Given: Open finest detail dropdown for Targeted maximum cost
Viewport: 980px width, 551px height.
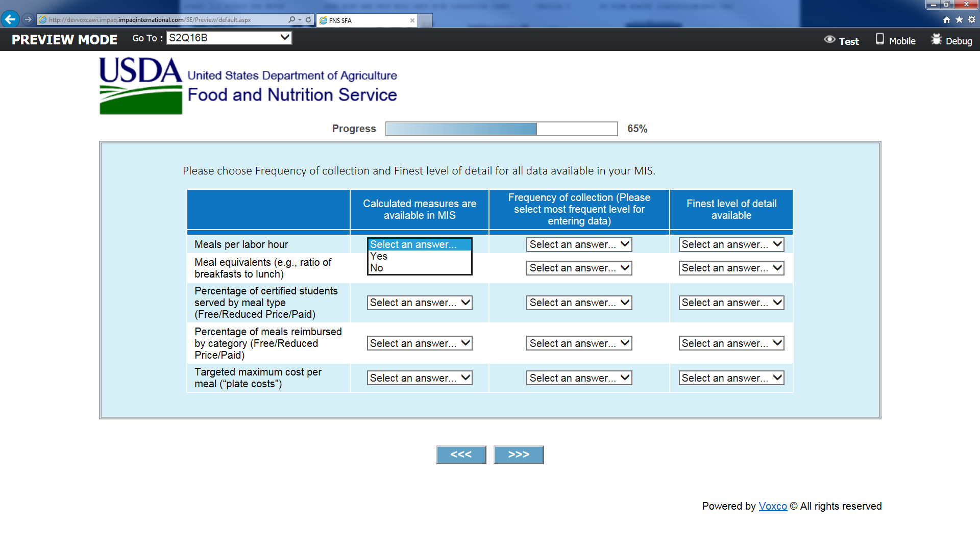Looking at the screenshot, I should point(731,378).
